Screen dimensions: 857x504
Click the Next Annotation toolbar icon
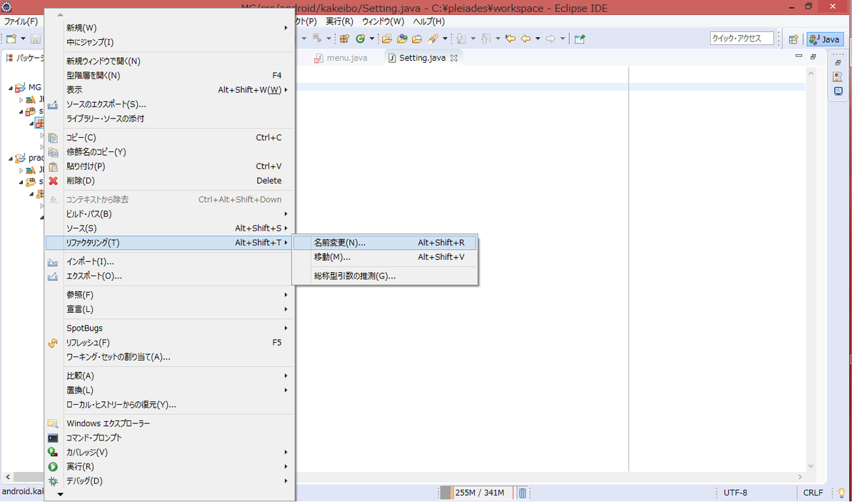tap(461, 39)
